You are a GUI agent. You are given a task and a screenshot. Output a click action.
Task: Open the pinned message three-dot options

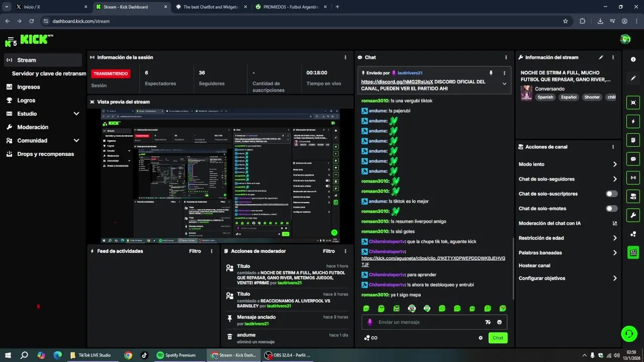click(x=504, y=73)
